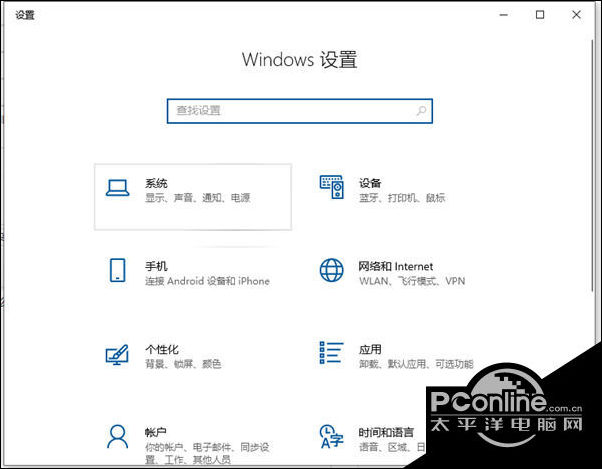Open the 手机 settings heading
602x469 pixels.
pos(156,266)
